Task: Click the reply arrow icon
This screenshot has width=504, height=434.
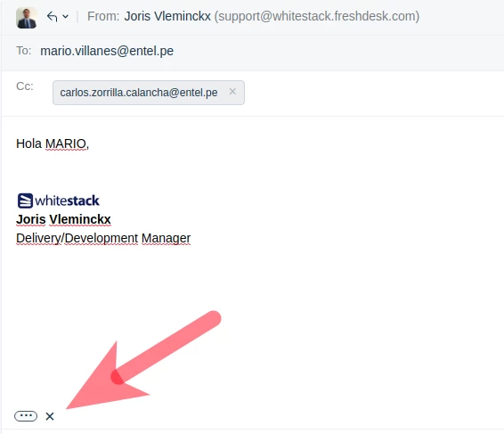Action: point(52,16)
